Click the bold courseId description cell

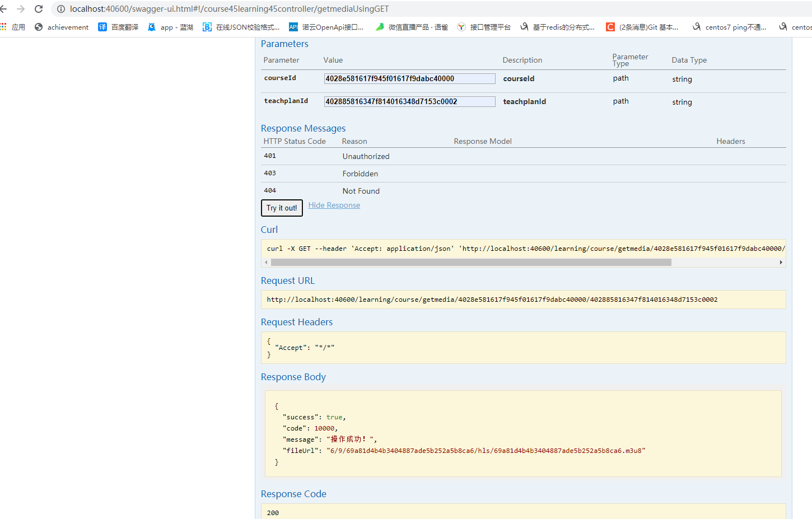519,79
